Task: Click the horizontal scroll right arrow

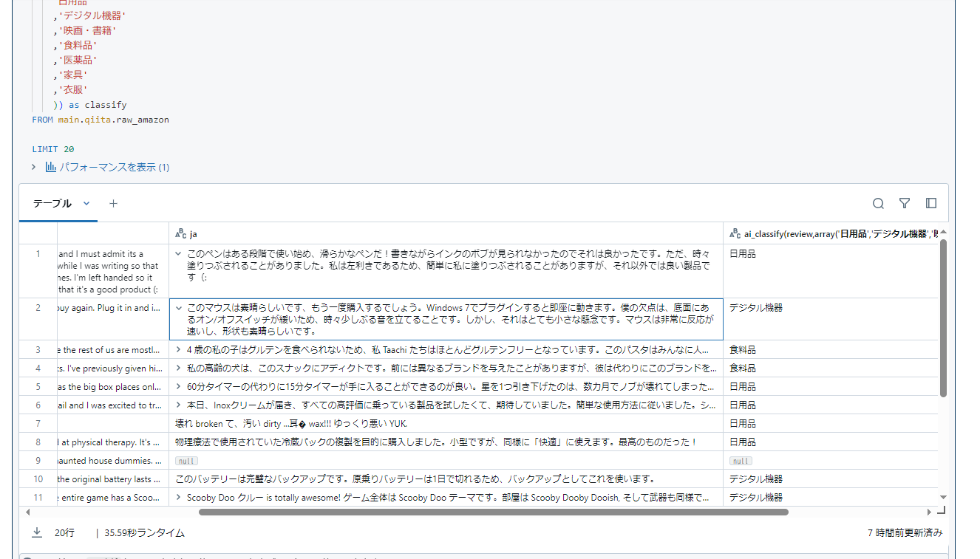Action: pyautogui.click(x=929, y=512)
